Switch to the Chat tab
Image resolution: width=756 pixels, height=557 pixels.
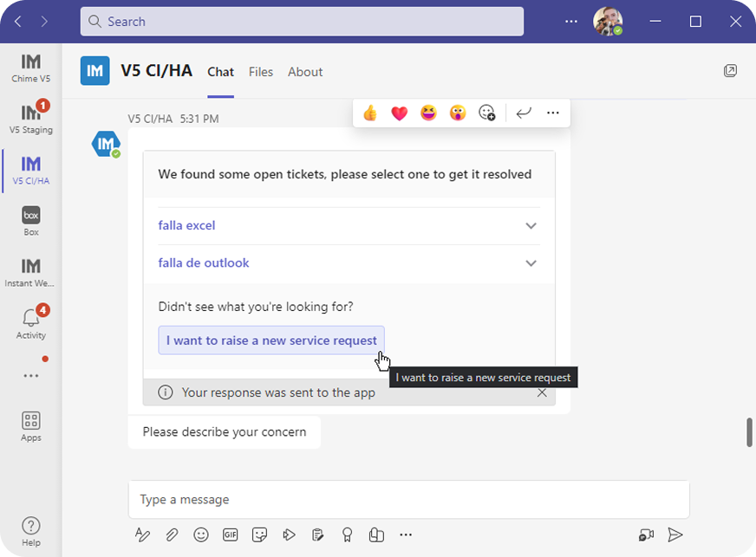pos(220,72)
